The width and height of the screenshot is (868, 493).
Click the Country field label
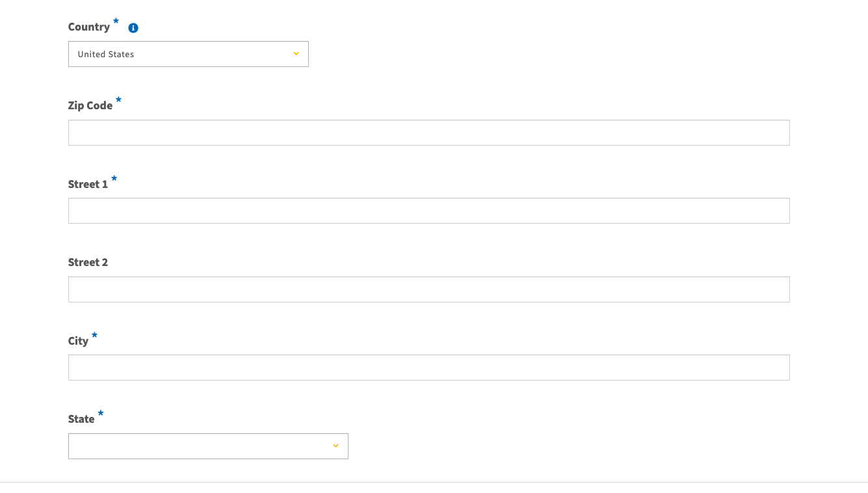point(89,27)
